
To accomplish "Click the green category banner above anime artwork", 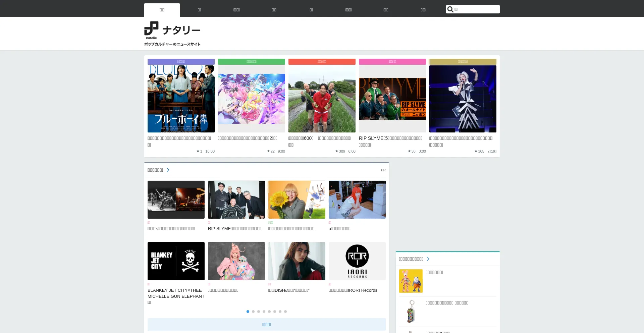I will (251, 62).
